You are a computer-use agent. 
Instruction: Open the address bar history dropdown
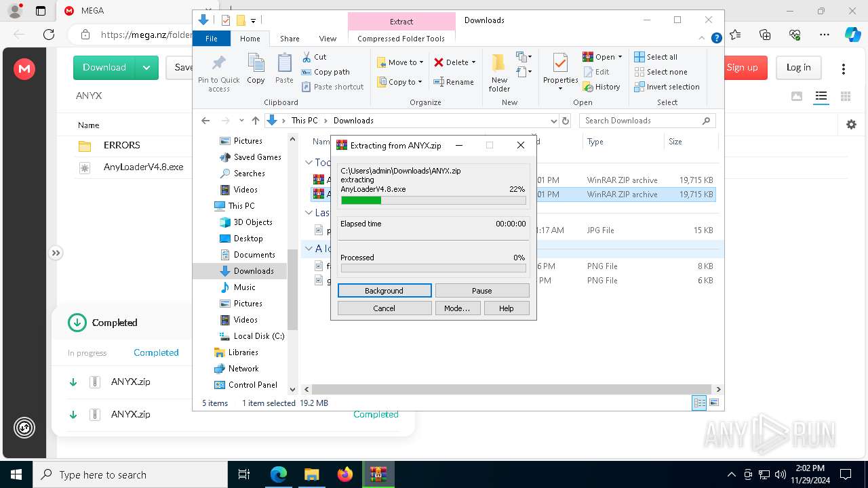pos(554,121)
